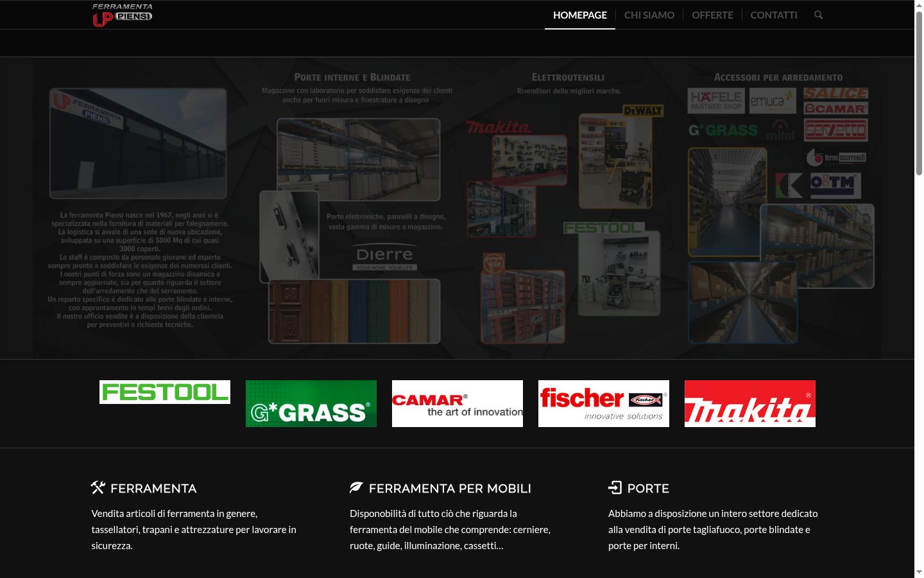Viewport: 924px width, 578px height.
Task: Open the CHI SIAMO page
Action: [x=649, y=15]
